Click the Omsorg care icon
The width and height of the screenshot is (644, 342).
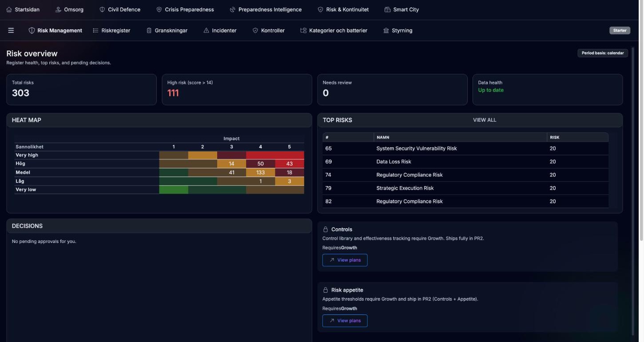coord(58,10)
